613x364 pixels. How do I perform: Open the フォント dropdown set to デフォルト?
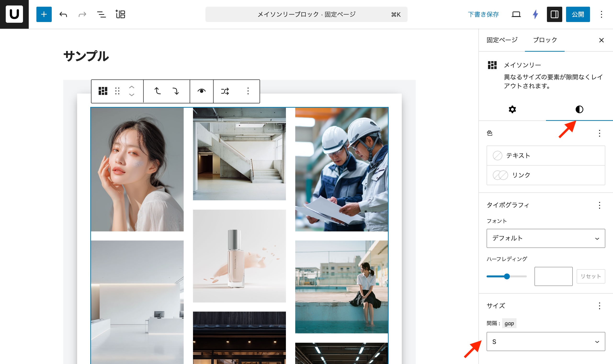click(x=546, y=238)
